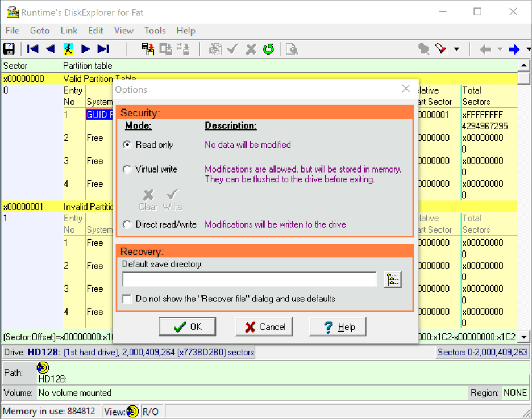
Task: Click the browse folder icon for save directory
Action: pyautogui.click(x=392, y=279)
